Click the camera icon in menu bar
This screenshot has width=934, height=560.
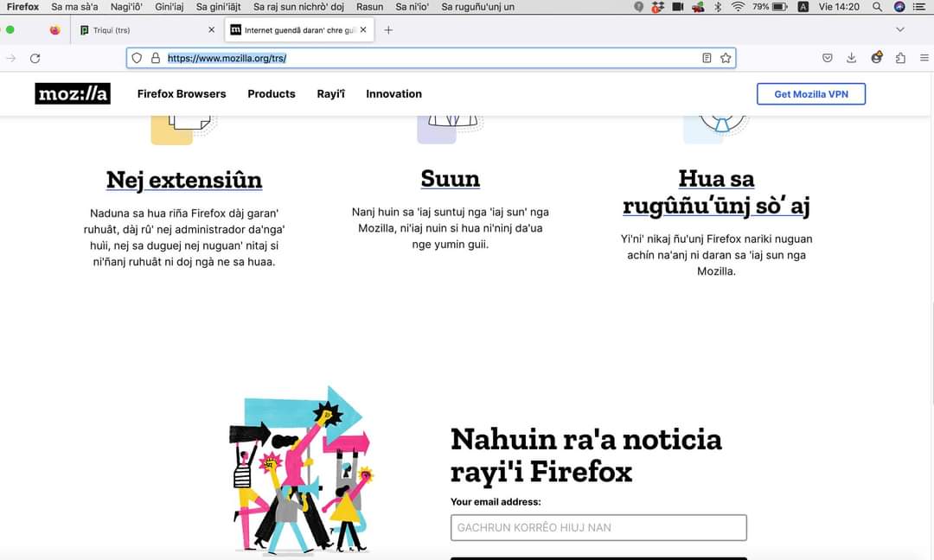678,7
